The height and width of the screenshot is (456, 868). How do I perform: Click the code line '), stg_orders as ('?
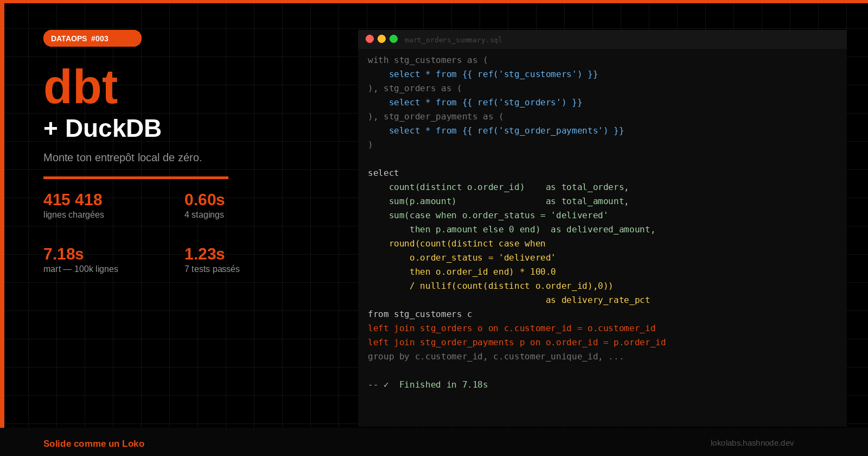pyautogui.click(x=414, y=88)
